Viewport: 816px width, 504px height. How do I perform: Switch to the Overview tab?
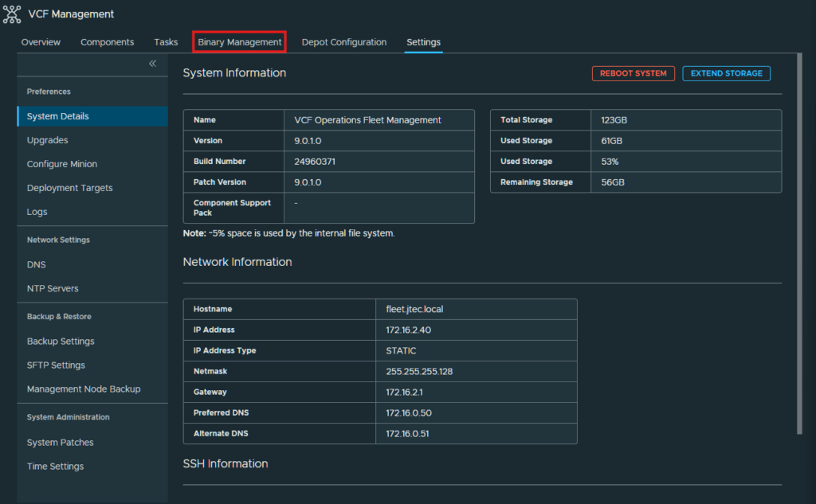coord(41,42)
